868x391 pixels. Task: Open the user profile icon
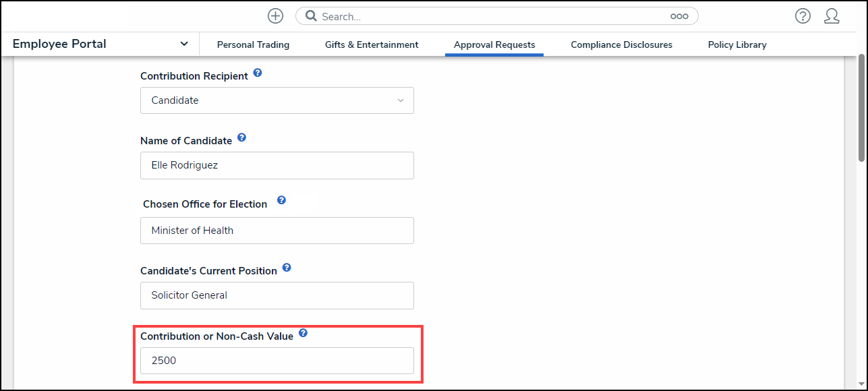(832, 16)
